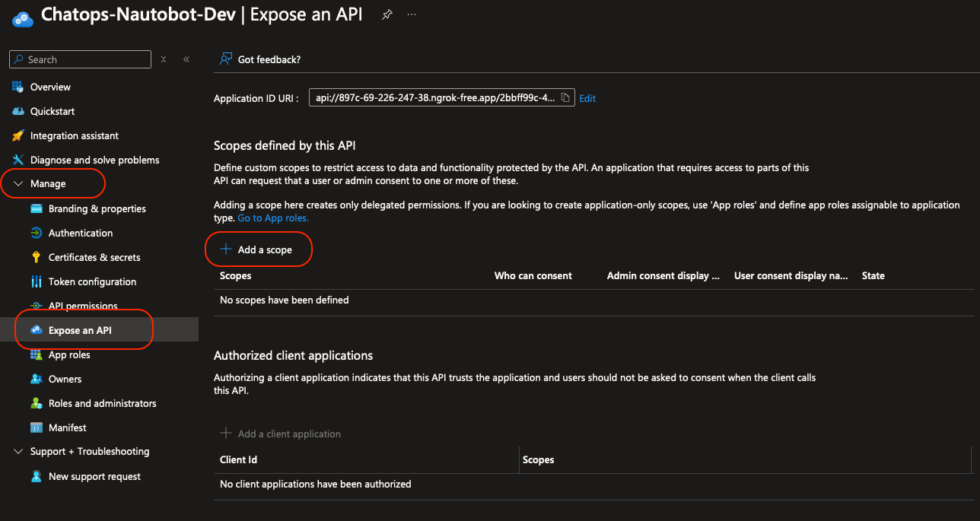Click the Branding & properties icon
This screenshot has width=980, height=521.
[x=36, y=208]
